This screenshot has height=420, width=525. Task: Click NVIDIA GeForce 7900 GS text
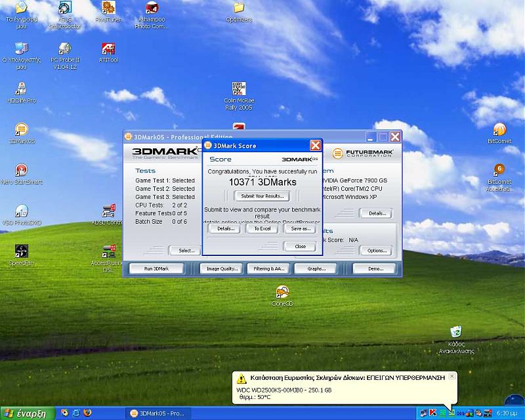[354, 180]
